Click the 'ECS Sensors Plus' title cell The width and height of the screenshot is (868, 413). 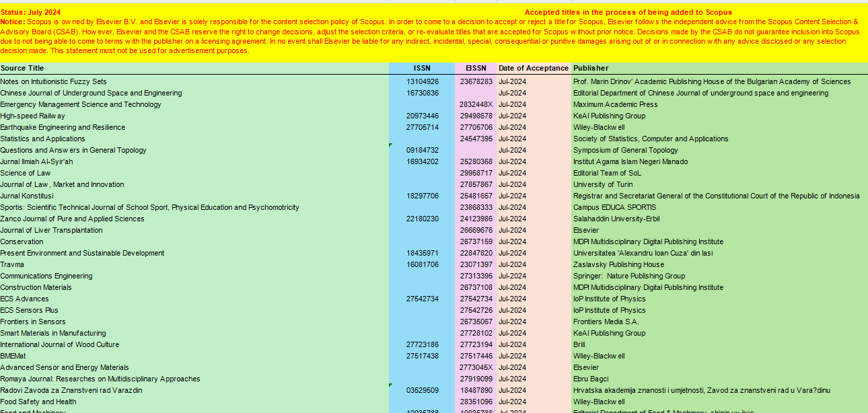click(194, 310)
